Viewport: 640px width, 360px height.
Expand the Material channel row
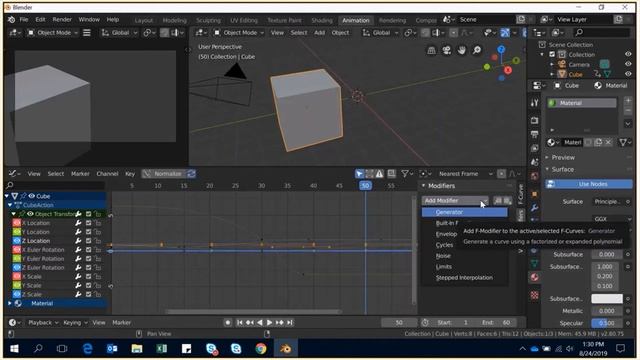pos(9,303)
